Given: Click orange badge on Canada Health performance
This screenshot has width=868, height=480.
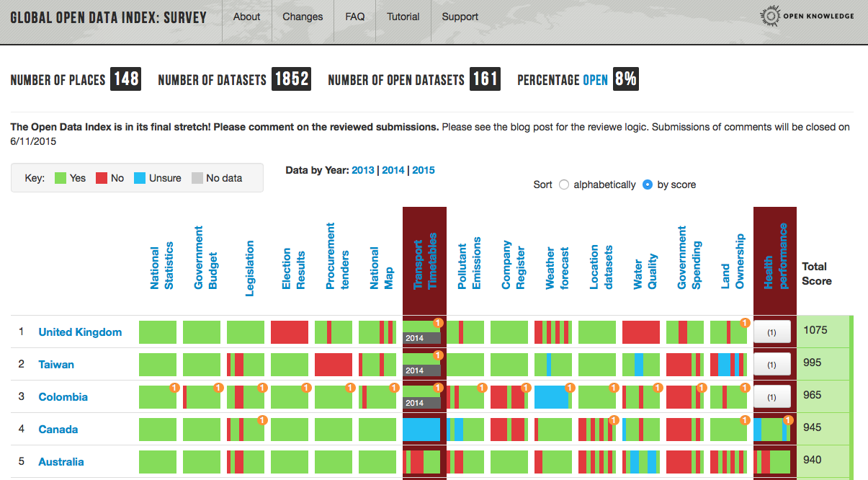Looking at the screenshot, I should [789, 420].
